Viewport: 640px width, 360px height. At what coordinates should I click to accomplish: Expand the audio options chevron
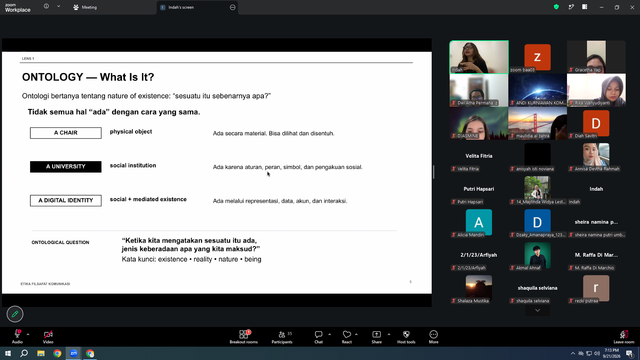point(28,334)
